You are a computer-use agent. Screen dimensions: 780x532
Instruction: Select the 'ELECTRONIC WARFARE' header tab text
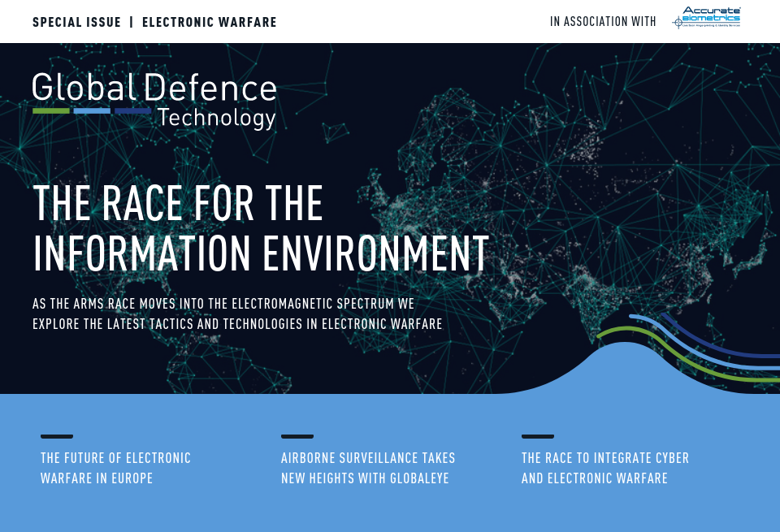[209, 22]
